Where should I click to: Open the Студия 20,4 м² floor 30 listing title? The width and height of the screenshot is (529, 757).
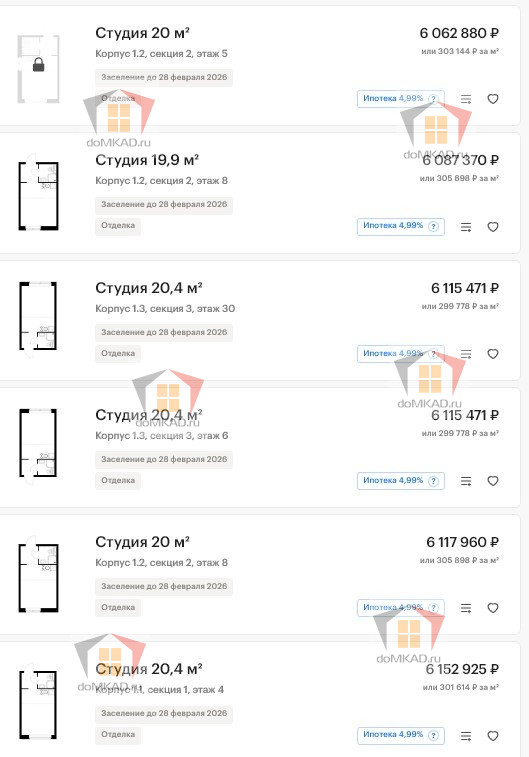[149, 288]
